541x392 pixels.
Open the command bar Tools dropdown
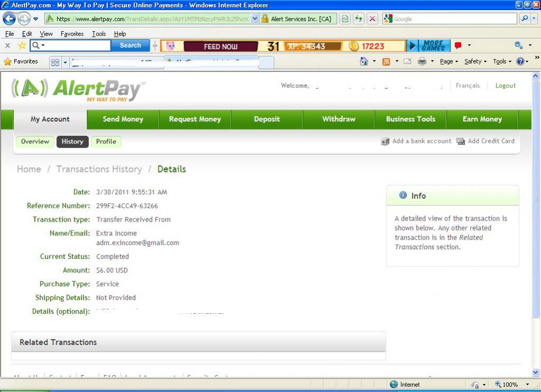[x=502, y=61]
